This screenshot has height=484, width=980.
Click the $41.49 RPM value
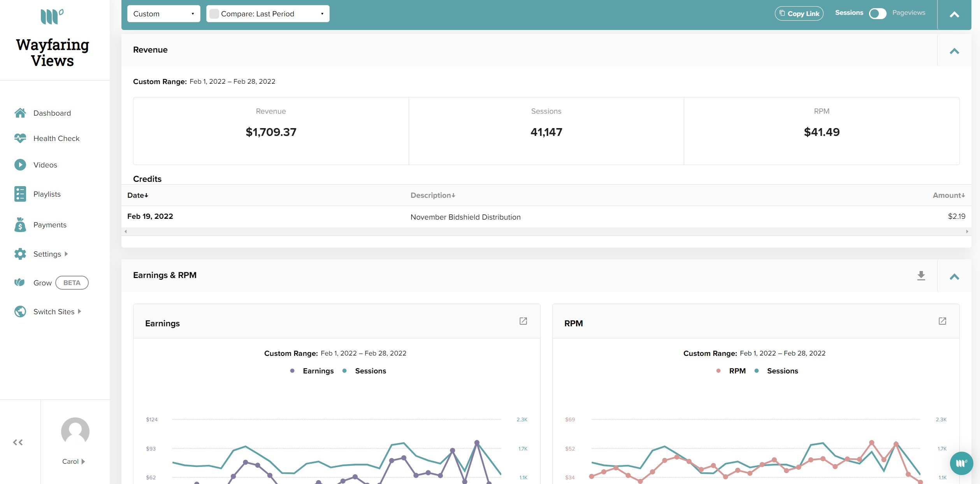point(822,132)
